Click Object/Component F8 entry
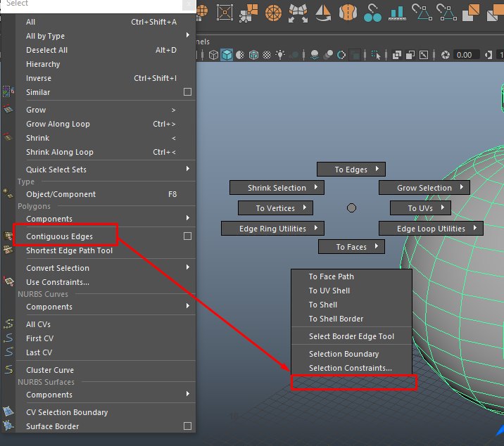The image size is (504, 446). [106, 194]
